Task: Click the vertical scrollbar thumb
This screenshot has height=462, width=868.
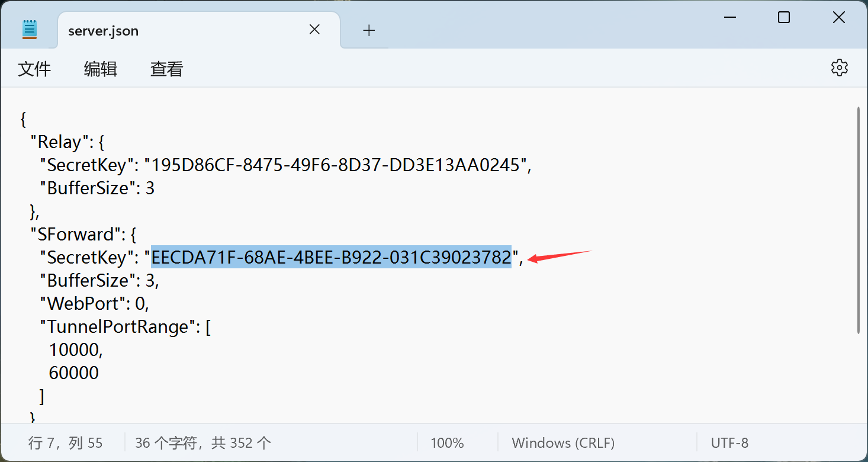Action: 859,220
